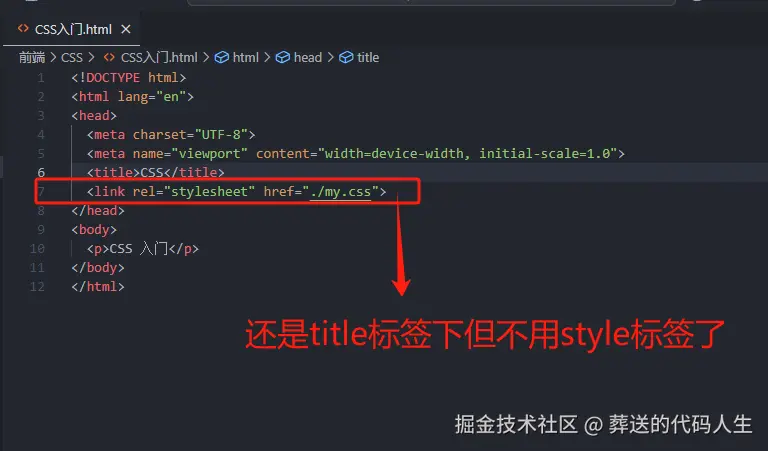Open the CSS breadcrumb folder
768x451 pixels.
(x=72, y=58)
